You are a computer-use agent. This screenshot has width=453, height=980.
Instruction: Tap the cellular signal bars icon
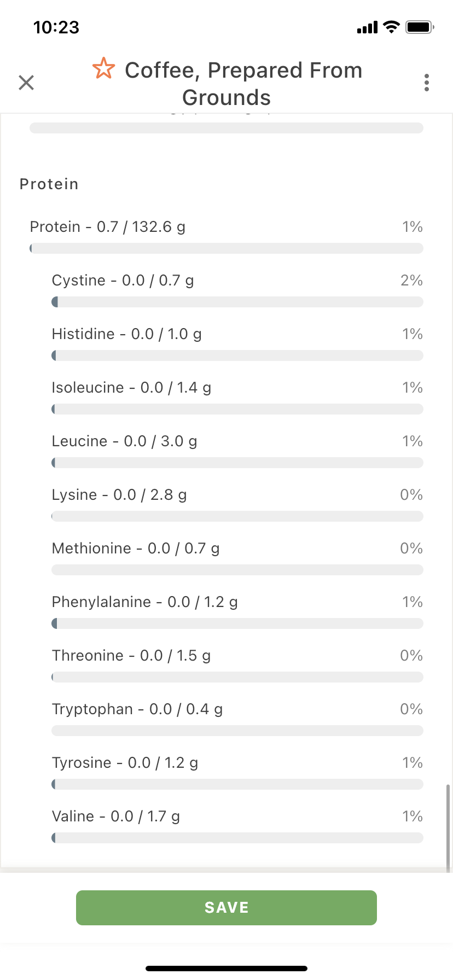(x=367, y=27)
